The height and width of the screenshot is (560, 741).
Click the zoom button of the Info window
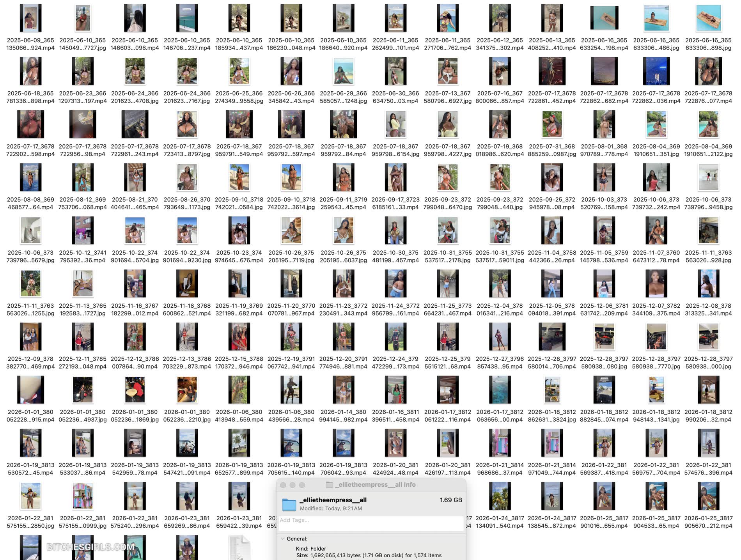click(x=302, y=485)
